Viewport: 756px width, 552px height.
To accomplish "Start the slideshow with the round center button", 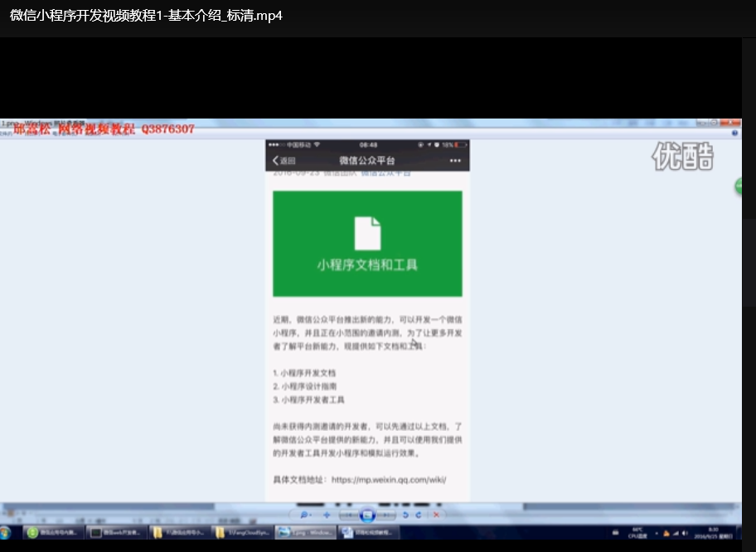I will (367, 515).
